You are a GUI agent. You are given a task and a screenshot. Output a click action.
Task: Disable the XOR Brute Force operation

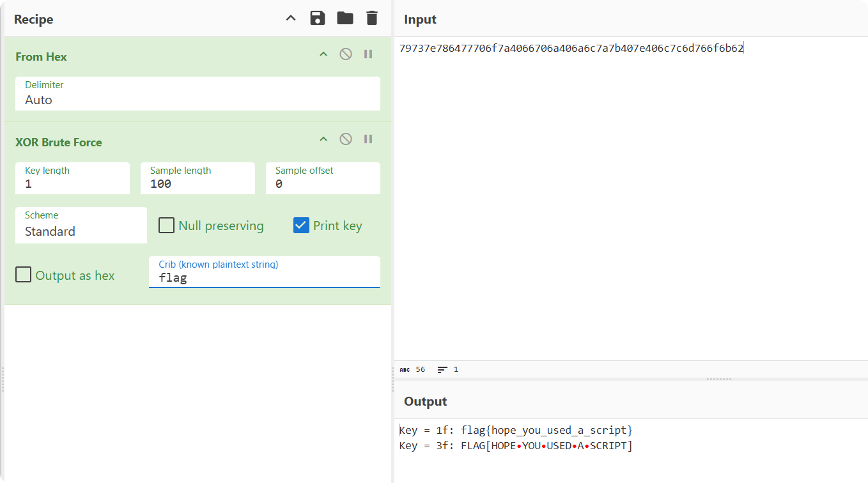(345, 139)
